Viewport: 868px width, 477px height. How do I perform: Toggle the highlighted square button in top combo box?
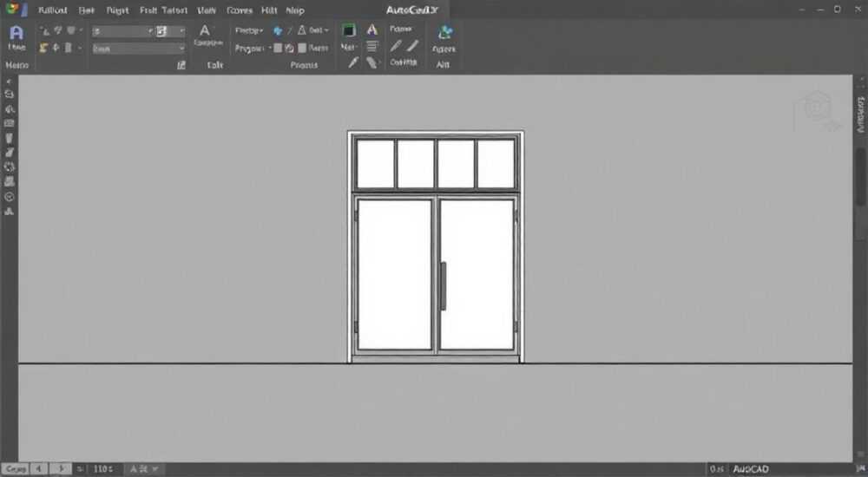[x=161, y=31]
